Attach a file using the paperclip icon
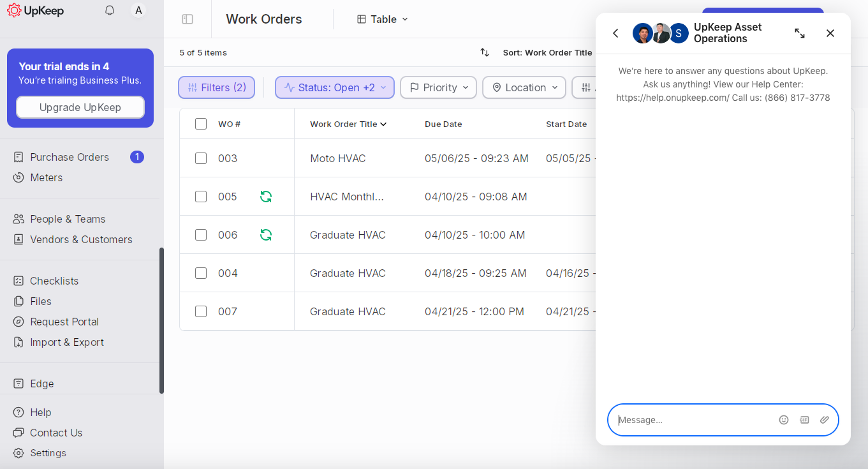868x469 pixels. click(x=825, y=420)
